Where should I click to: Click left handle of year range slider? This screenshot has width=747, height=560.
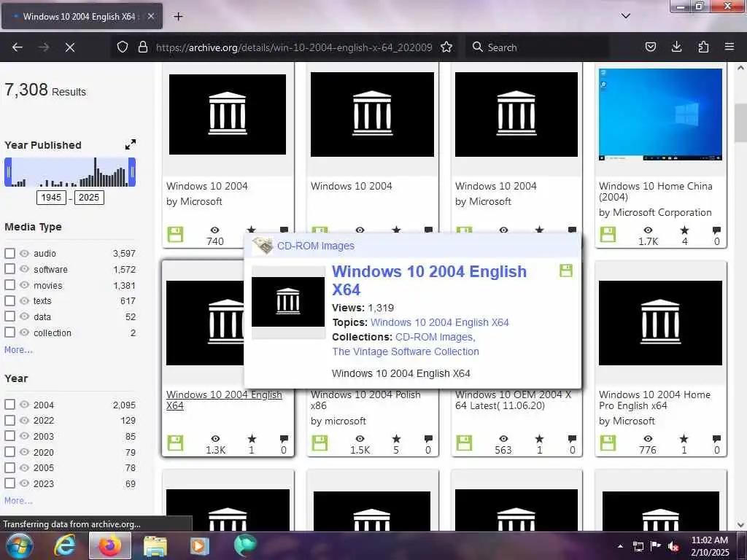(7, 172)
